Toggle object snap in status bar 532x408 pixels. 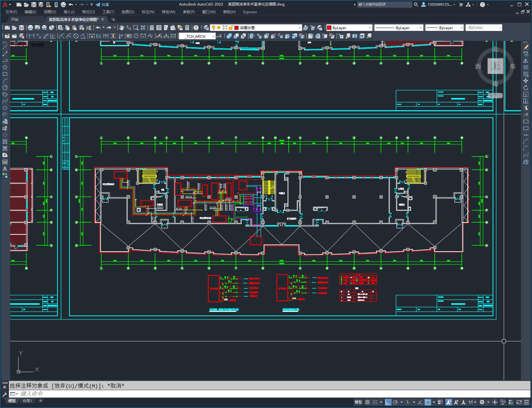[428, 402]
